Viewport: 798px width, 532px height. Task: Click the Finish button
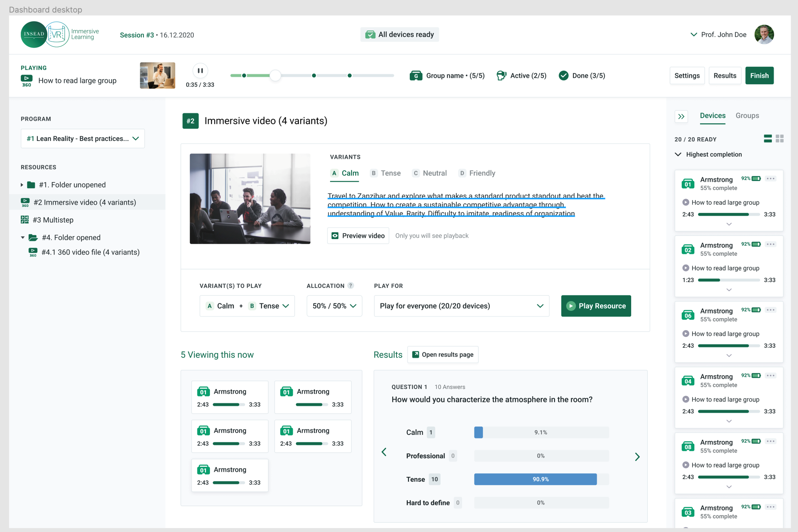pyautogui.click(x=759, y=76)
